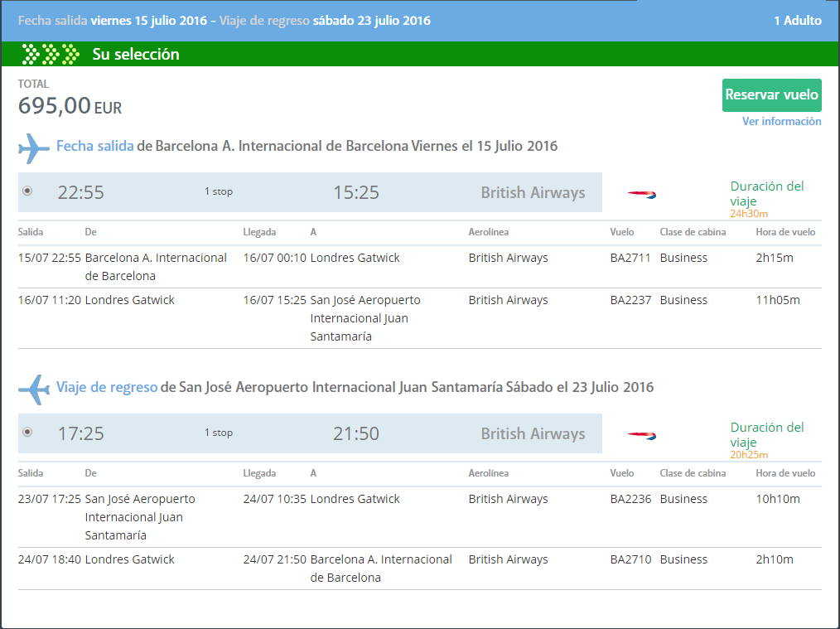
Task: Click the 15:25 outbound arrival time
Action: tap(356, 192)
